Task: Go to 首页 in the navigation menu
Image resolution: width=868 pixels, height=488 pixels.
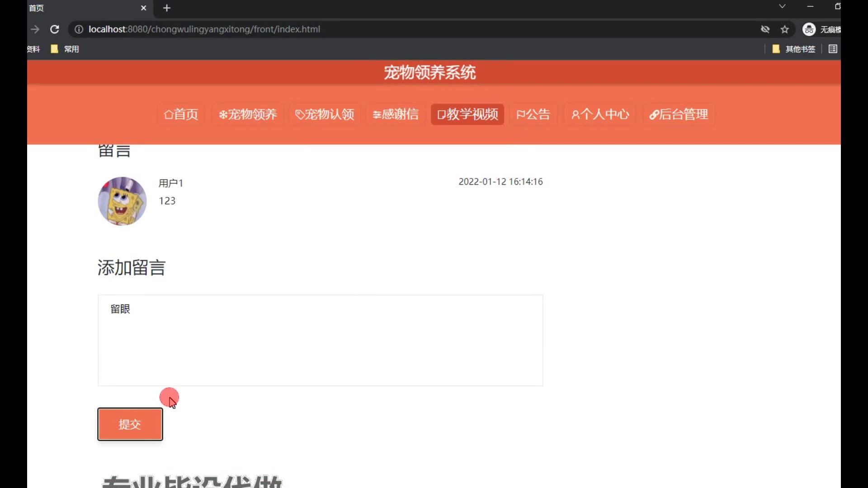Action: [181, 114]
